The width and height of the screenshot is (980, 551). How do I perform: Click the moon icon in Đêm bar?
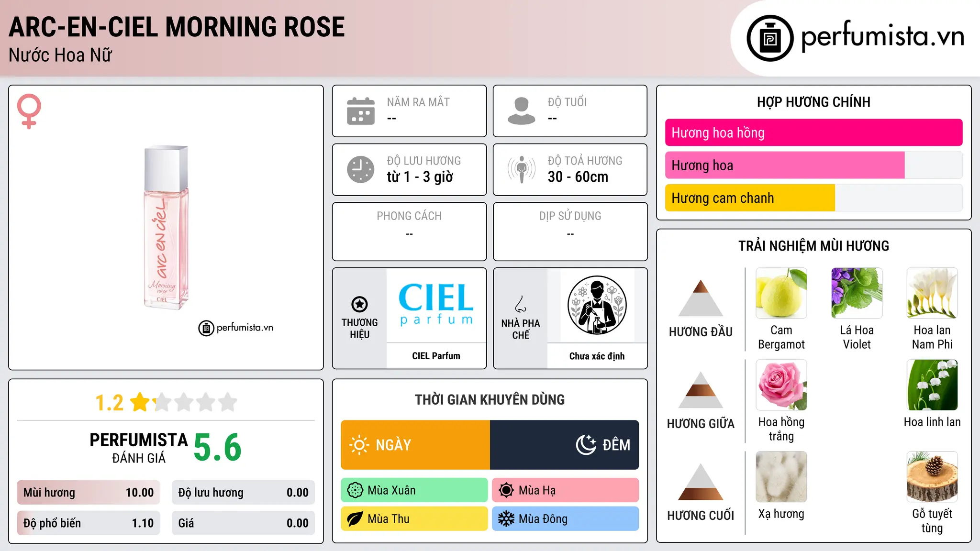pyautogui.click(x=586, y=445)
